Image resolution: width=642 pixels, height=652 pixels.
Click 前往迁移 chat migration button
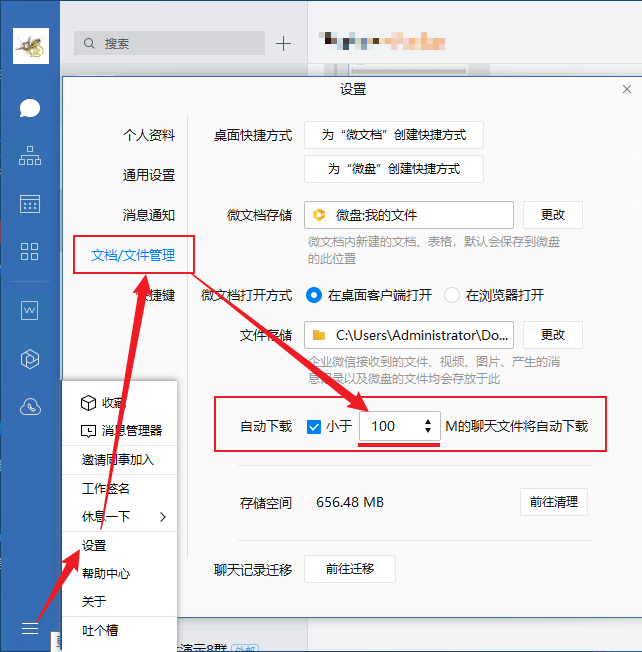(350, 569)
